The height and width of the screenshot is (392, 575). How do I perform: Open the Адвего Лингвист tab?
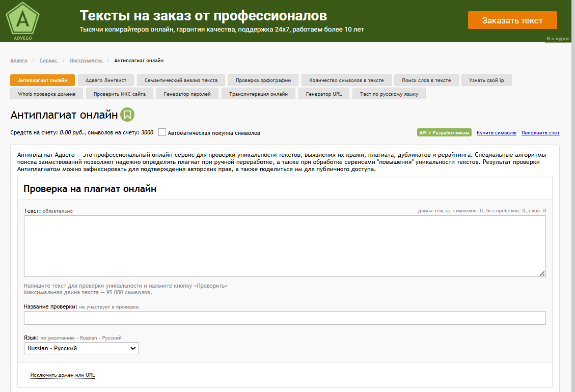(106, 80)
